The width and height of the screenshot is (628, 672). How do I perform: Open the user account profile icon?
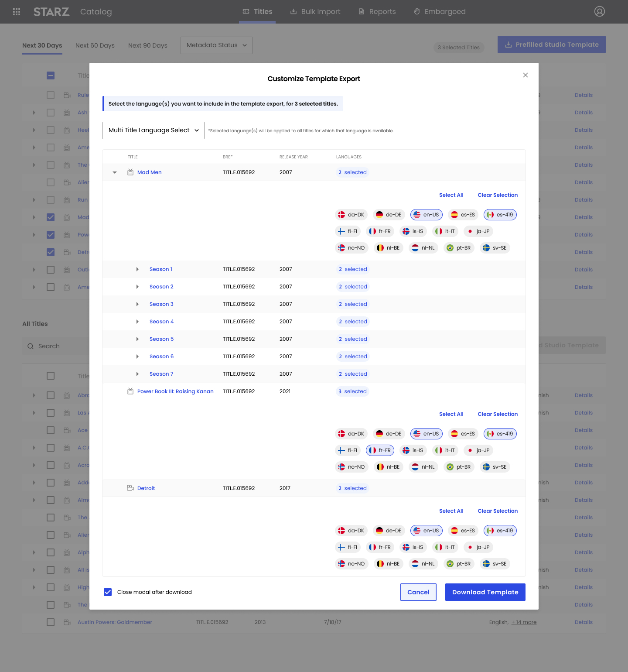click(600, 11)
